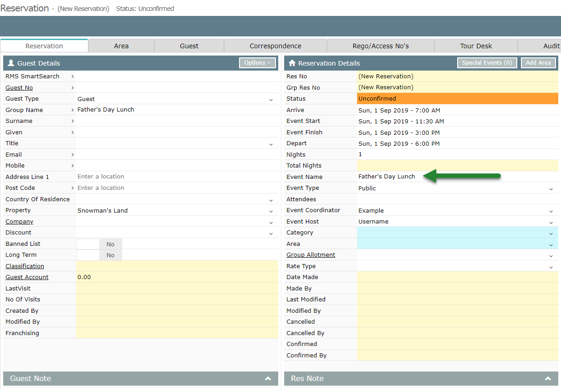The height and width of the screenshot is (392, 561).
Task: Click Special Events (0) button
Action: tap(487, 63)
